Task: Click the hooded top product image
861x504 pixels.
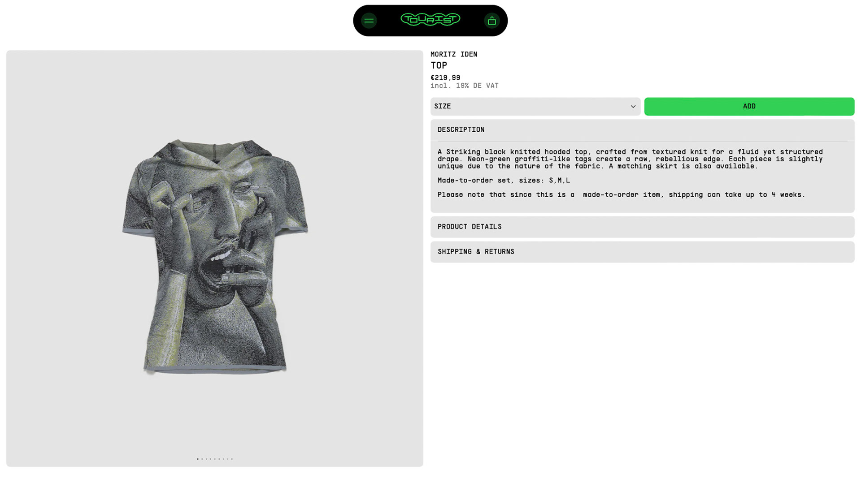Action: [215, 256]
